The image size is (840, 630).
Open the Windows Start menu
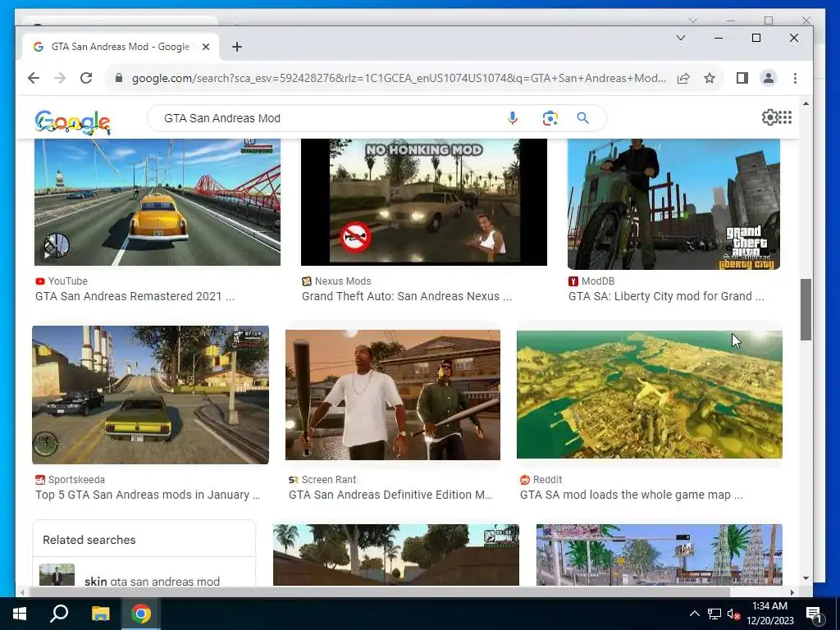coord(20,614)
